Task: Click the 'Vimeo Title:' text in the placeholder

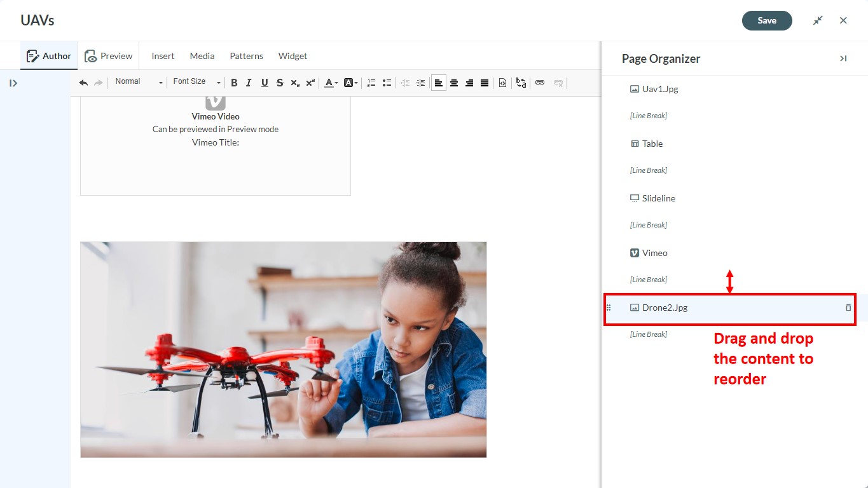Action: 216,142
